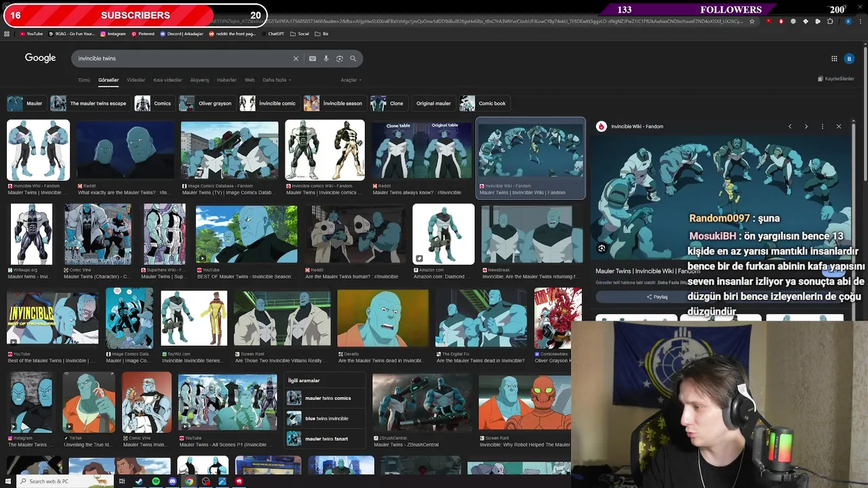Launch Steam from the taskbar
Screen dimensions: 868x488
[x=139, y=481]
